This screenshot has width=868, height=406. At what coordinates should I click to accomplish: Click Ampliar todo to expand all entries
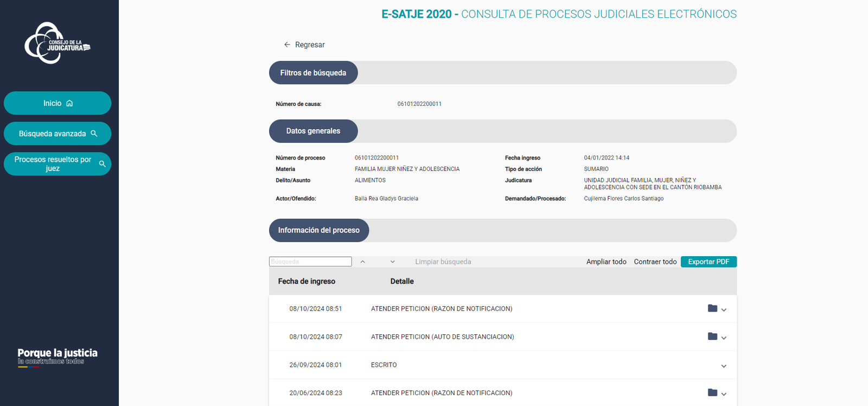pos(606,262)
